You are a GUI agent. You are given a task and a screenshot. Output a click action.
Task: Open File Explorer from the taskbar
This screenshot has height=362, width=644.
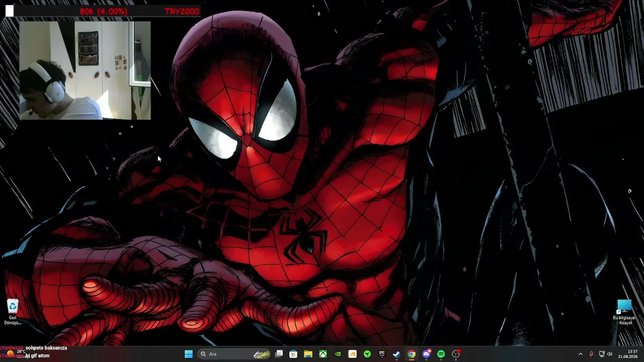(x=308, y=354)
